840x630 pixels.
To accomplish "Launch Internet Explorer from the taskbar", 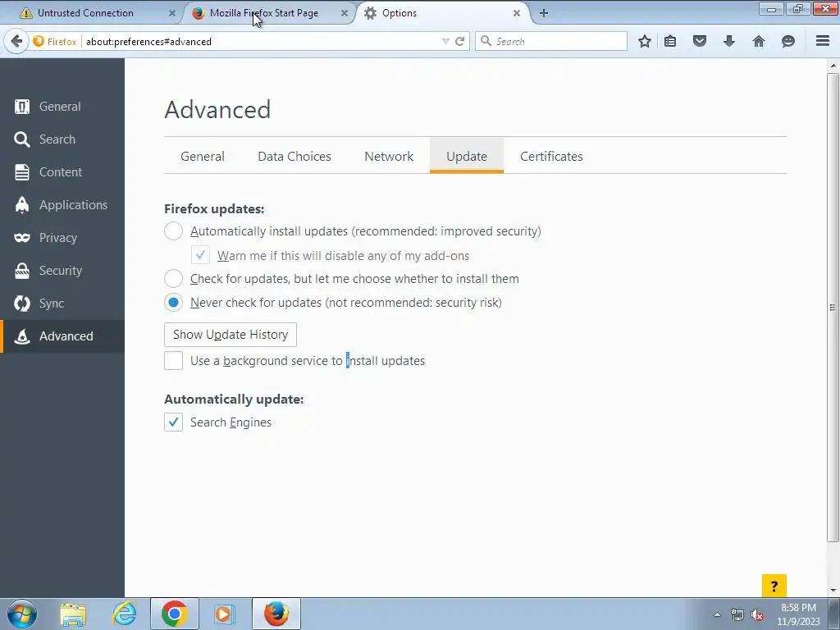I will (124, 614).
